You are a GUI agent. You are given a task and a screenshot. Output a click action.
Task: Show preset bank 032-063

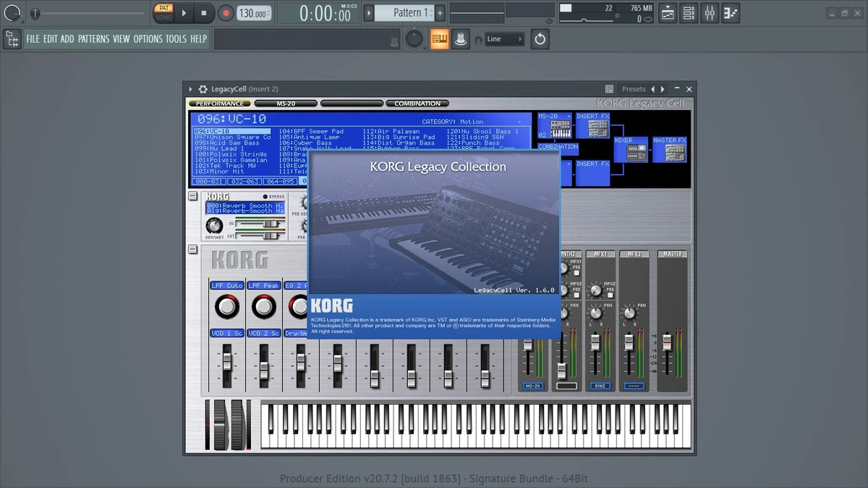click(x=244, y=181)
